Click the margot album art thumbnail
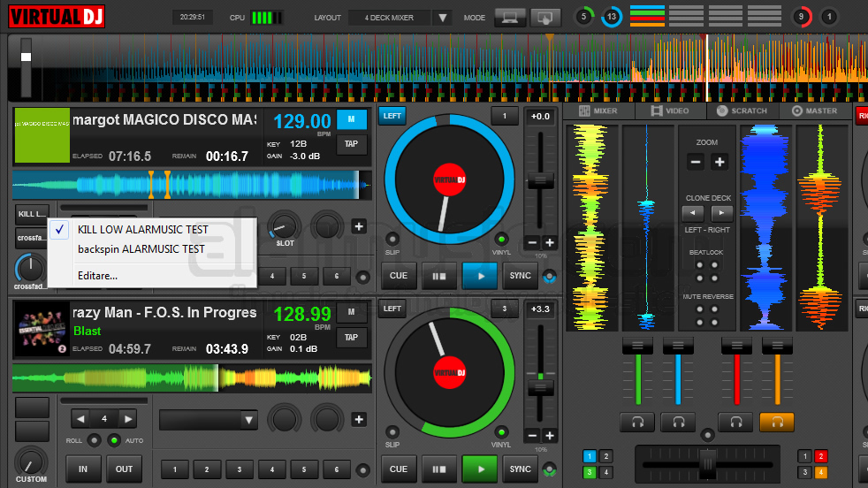 pyautogui.click(x=42, y=136)
